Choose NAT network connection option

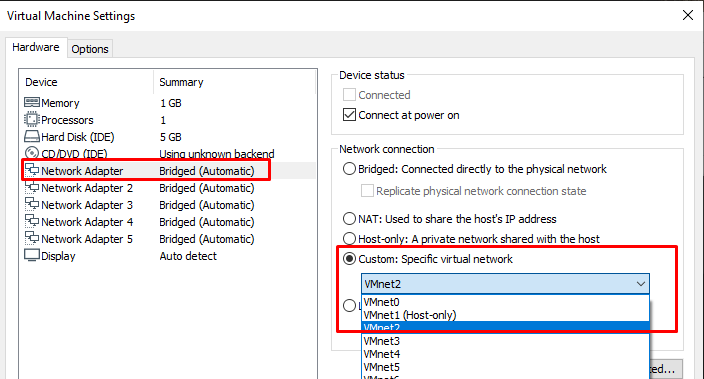tap(349, 219)
